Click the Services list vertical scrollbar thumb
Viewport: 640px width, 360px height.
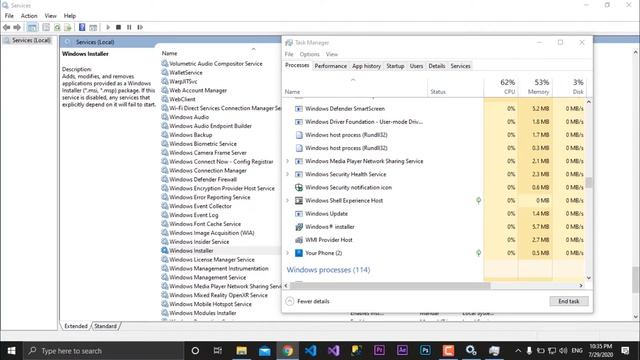pyautogui.click(x=636, y=280)
